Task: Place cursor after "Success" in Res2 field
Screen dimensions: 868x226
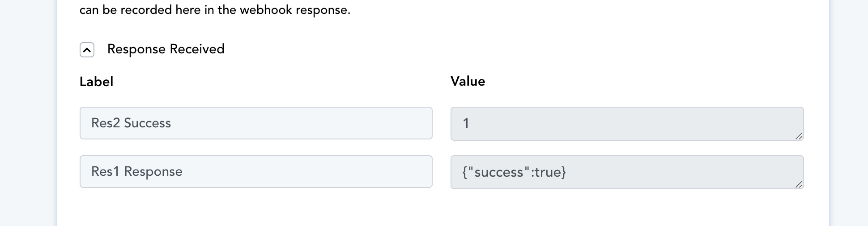Action: click(172, 123)
